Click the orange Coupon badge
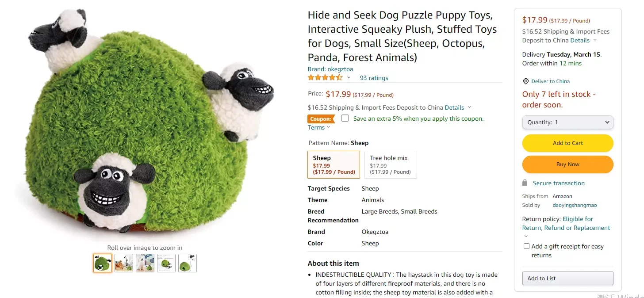 click(x=321, y=119)
